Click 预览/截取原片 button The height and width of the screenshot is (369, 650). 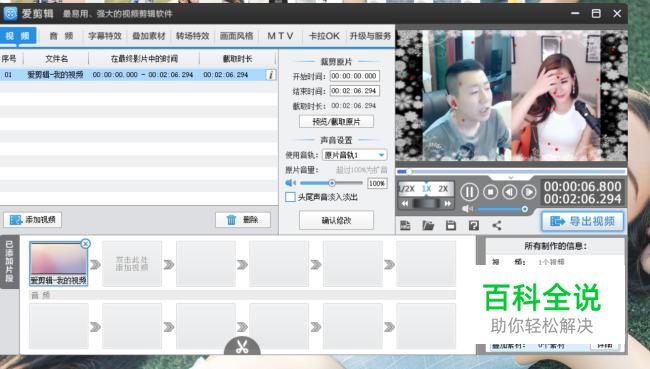pyautogui.click(x=336, y=121)
